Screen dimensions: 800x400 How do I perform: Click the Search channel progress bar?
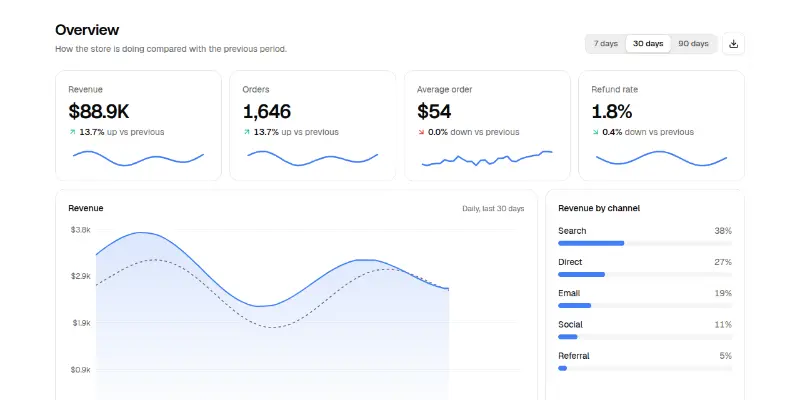645,243
